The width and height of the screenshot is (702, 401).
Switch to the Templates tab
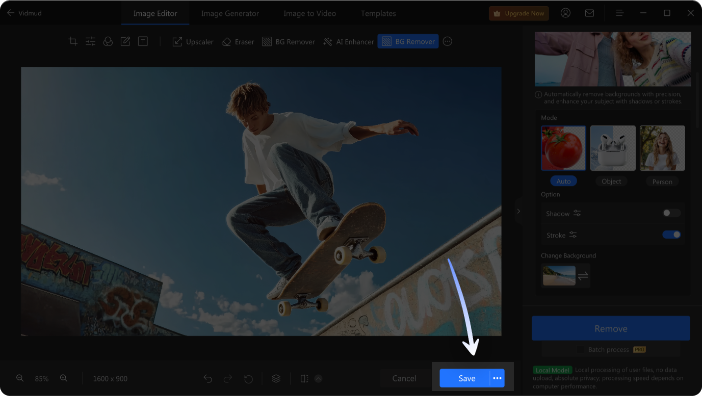coord(378,13)
